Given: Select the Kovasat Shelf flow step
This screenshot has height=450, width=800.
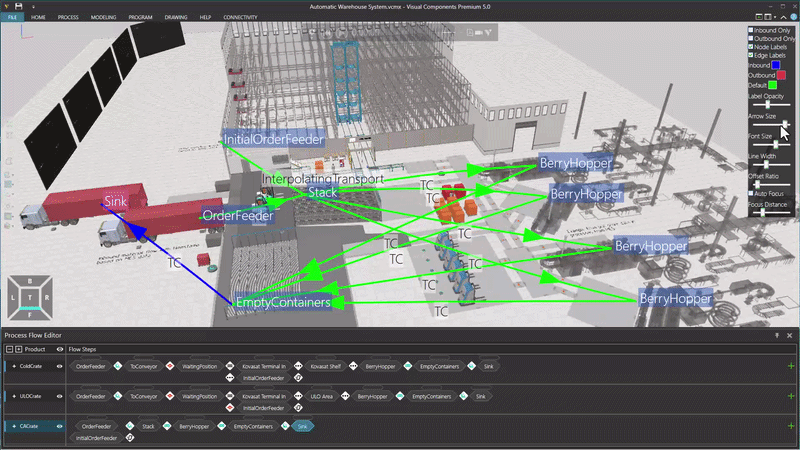Looking at the screenshot, I should click(x=326, y=366).
